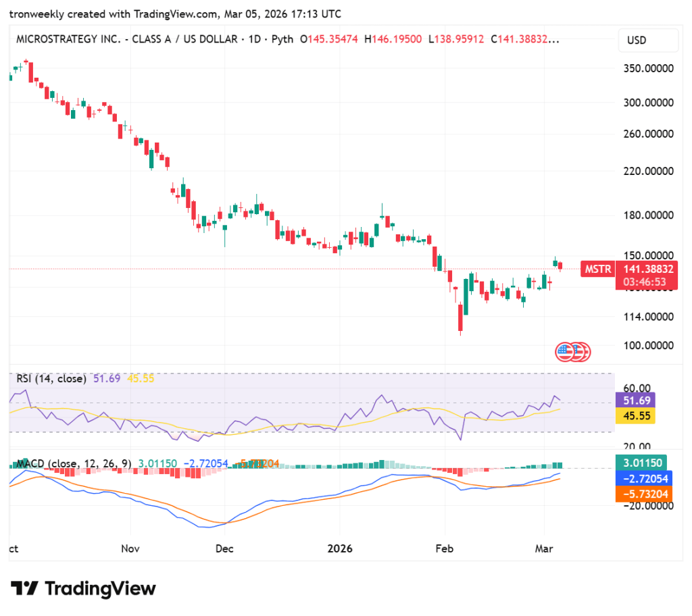Click the 300.00000 price axis label
This screenshot has height=616, width=692.
(648, 103)
